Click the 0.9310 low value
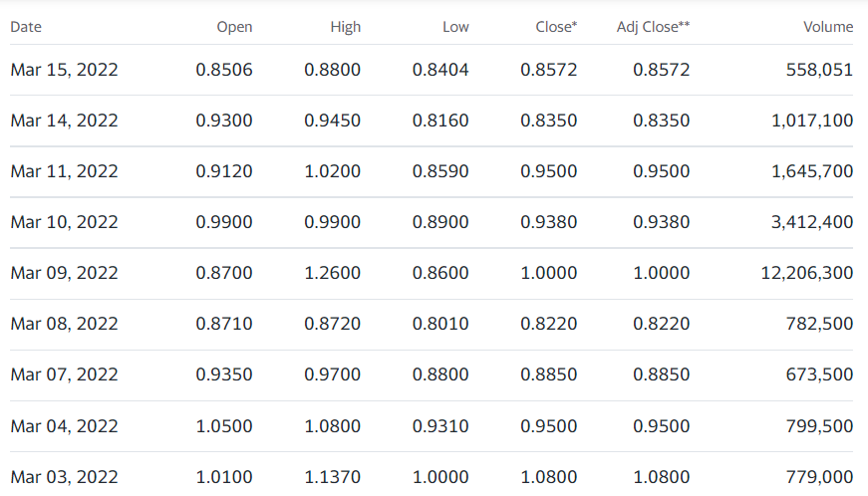This screenshot has width=868, height=496. click(x=440, y=426)
